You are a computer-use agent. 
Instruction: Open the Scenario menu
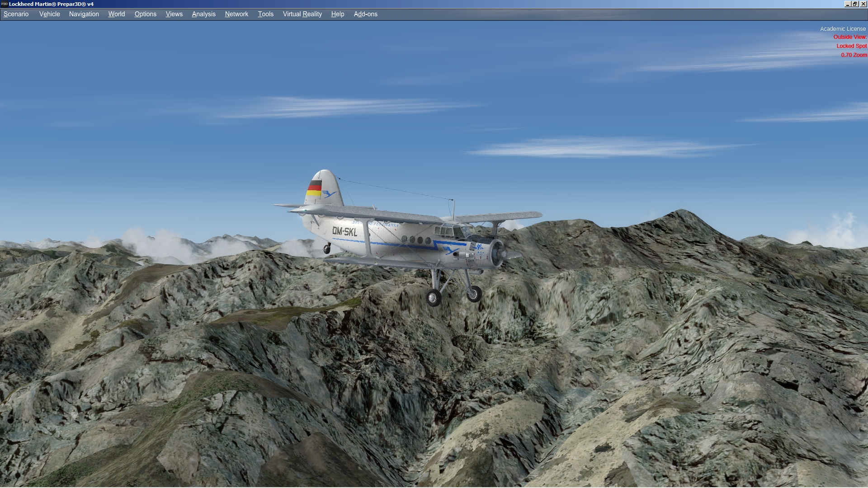16,14
